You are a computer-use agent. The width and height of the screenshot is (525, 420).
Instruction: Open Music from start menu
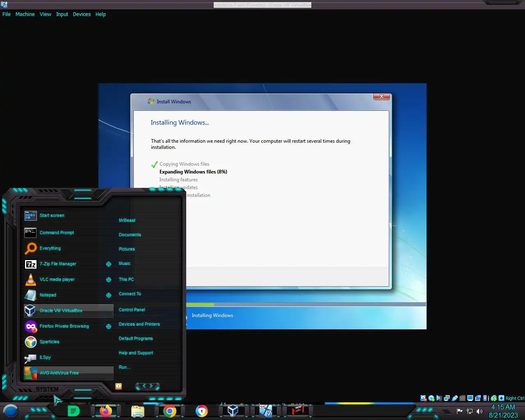tap(125, 263)
